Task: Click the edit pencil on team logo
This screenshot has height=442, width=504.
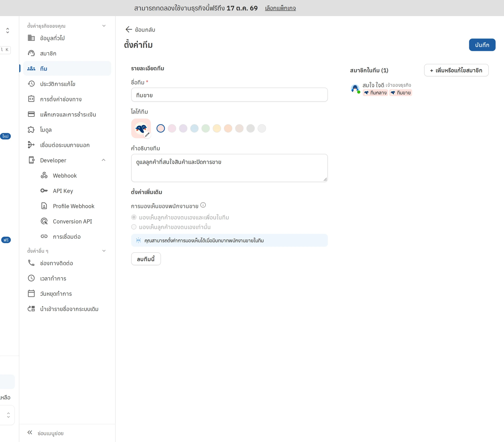Action: click(147, 135)
